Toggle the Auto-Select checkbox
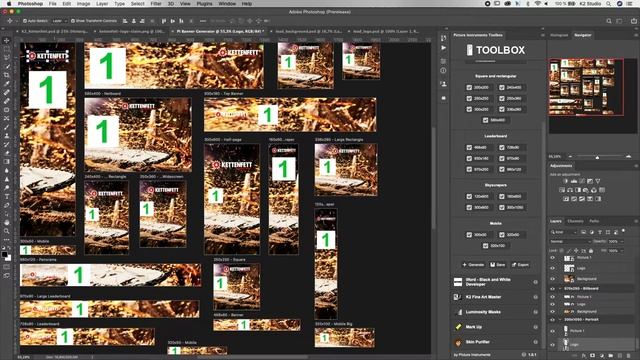The width and height of the screenshot is (640, 360). (25, 21)
